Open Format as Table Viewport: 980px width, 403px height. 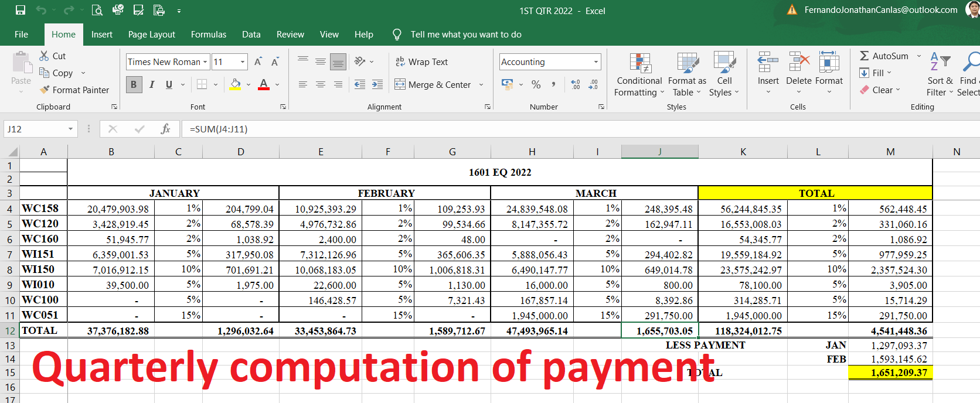[x=687, y=75]
